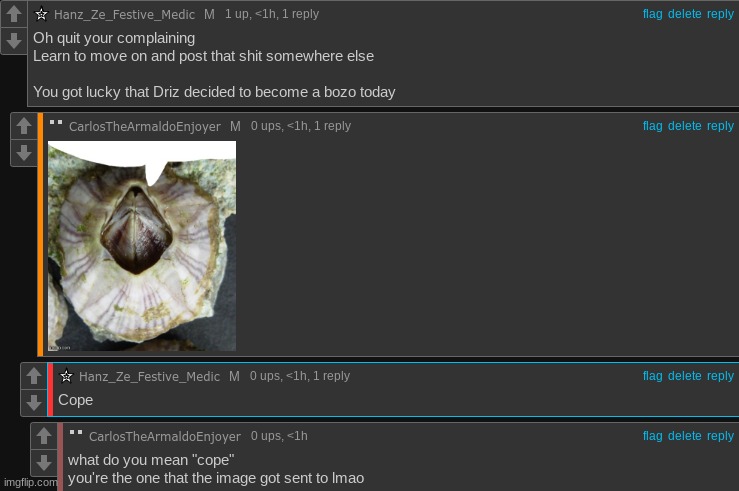Downvote the barnacle image comment
This screenshot has width=739, height=491.
click(24, 153)
